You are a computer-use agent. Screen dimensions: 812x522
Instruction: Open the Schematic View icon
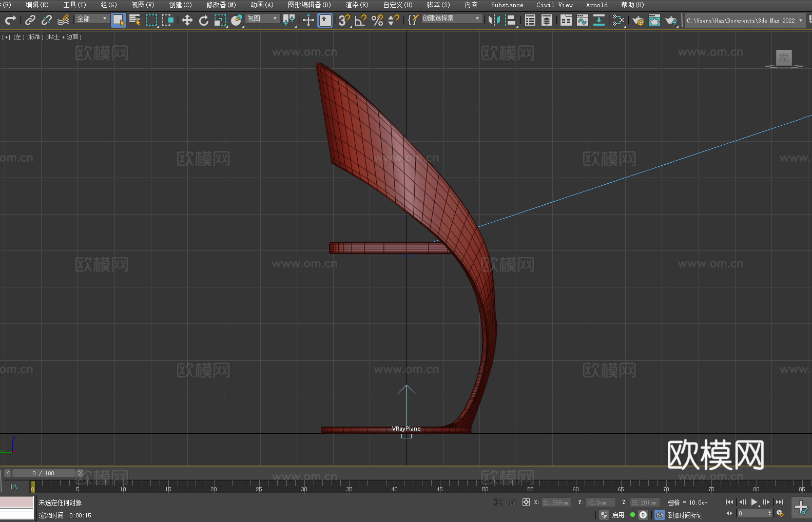(618, 20)
